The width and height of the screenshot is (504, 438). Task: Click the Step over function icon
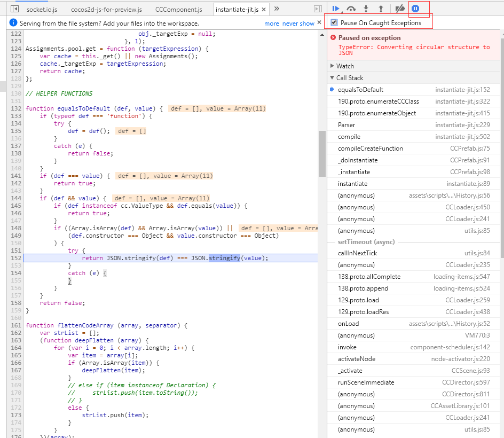tap(351, 9)
